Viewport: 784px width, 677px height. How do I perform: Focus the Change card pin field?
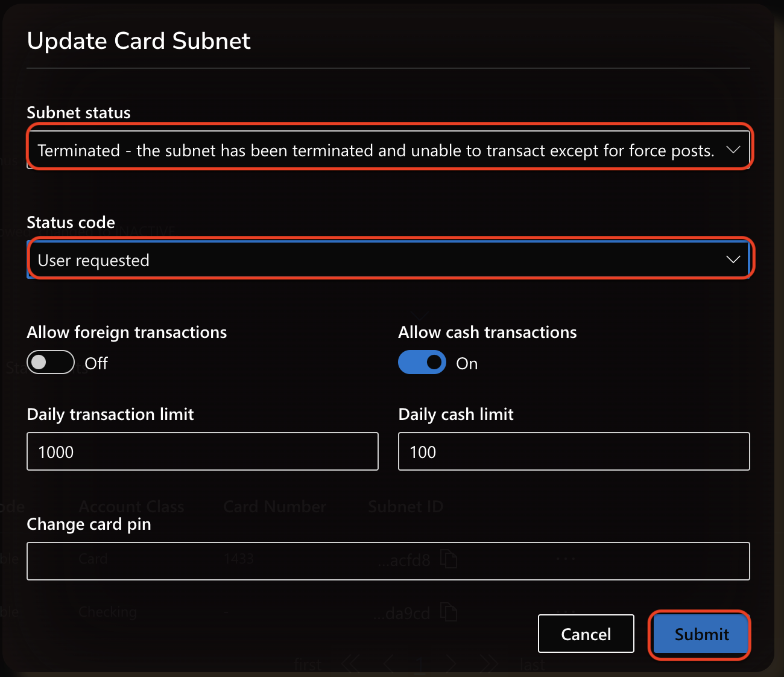pos(388,561)
